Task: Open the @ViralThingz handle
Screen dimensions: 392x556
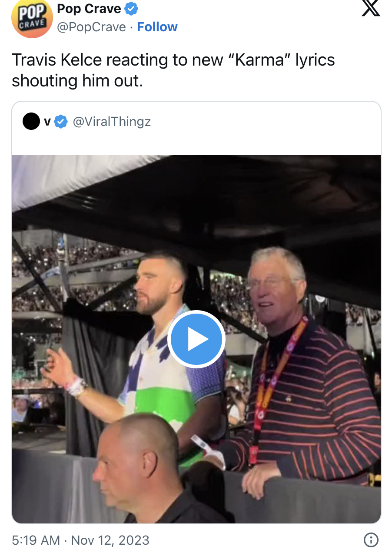Action: click(x=112, y=122)
